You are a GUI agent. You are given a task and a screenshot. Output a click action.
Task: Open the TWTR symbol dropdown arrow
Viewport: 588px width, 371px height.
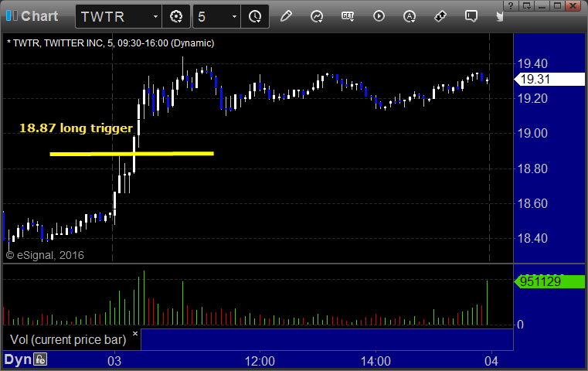[155, 16]
